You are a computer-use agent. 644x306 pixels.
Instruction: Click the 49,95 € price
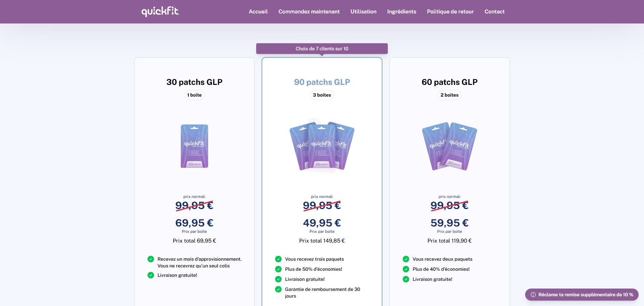(x=322, y=223)
